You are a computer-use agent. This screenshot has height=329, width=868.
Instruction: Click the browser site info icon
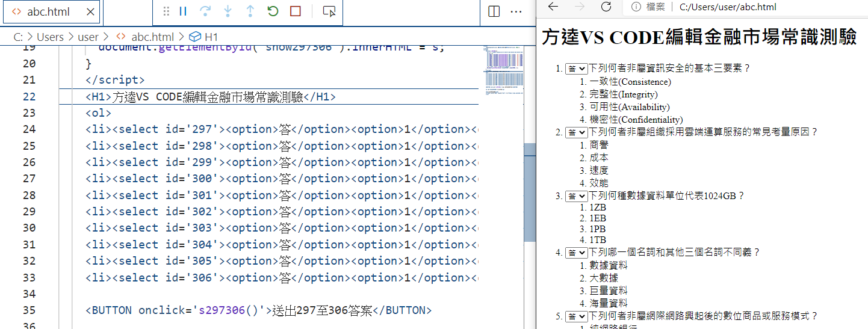pos(636,7)
